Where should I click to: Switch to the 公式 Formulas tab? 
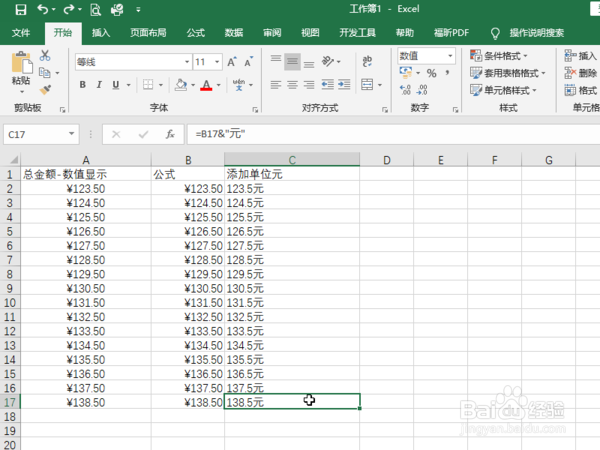click(x=196, y=33)
